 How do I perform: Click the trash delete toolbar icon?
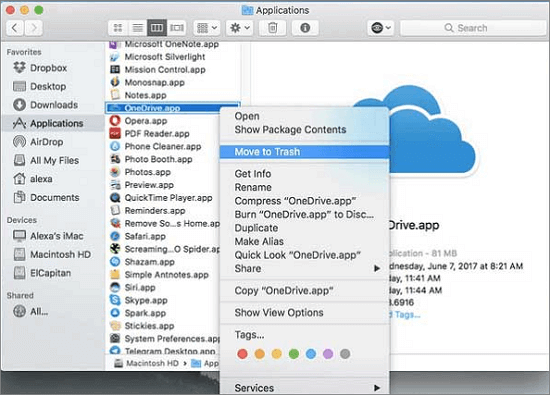(272, 28)
